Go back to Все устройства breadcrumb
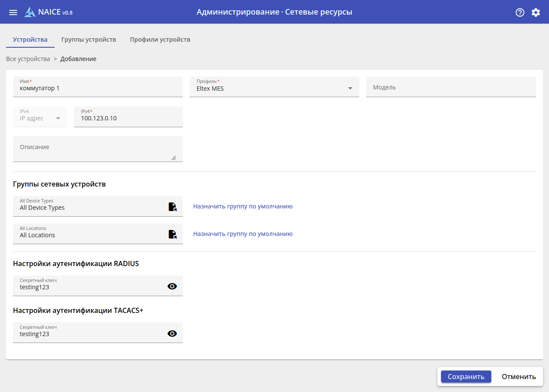 pyautogui.click(x=28, y=59)
